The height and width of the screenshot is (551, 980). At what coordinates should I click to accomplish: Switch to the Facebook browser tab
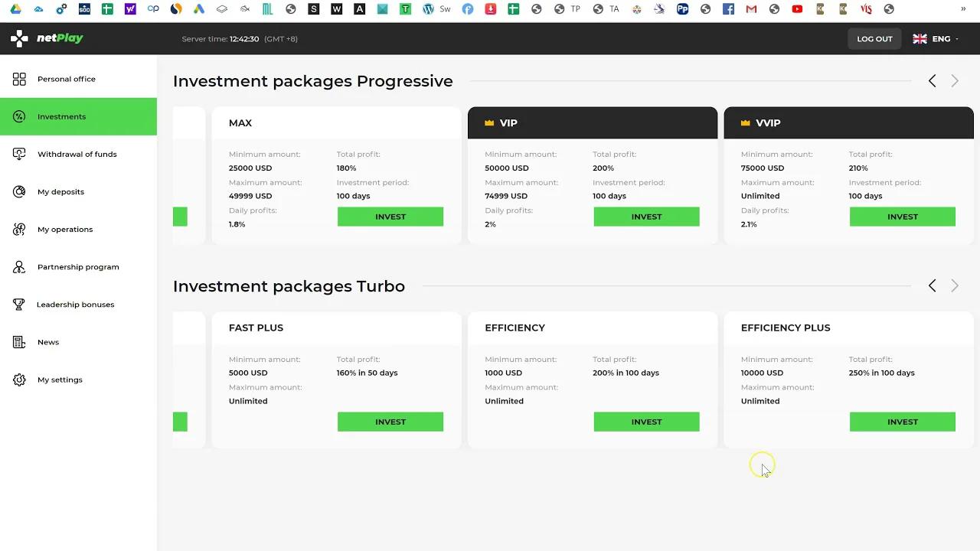728,9
